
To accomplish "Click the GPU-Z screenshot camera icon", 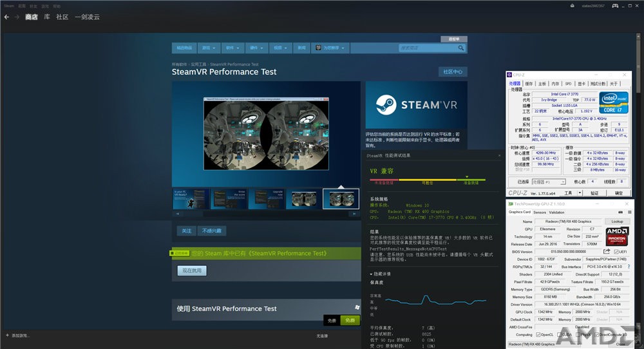I will (621, 212).
